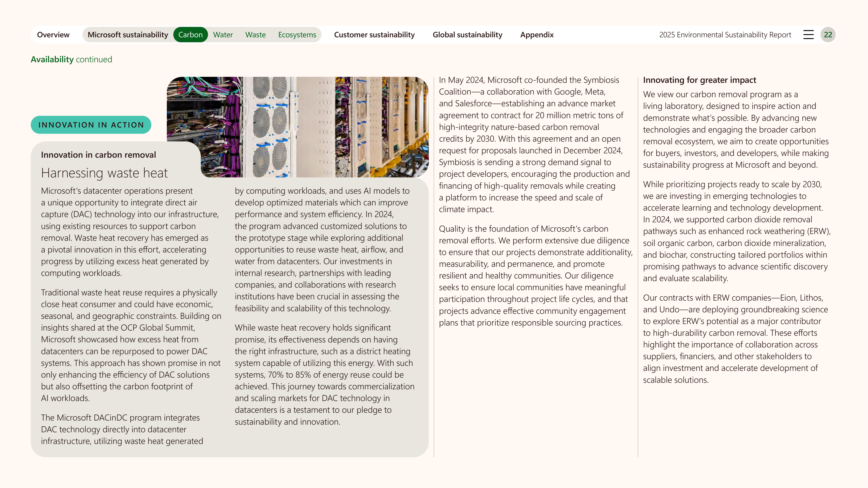The width and height of the screenshot is (868, 488).
Task: Click the Innovating for greater impact heading
Action: tap(699, 80)
